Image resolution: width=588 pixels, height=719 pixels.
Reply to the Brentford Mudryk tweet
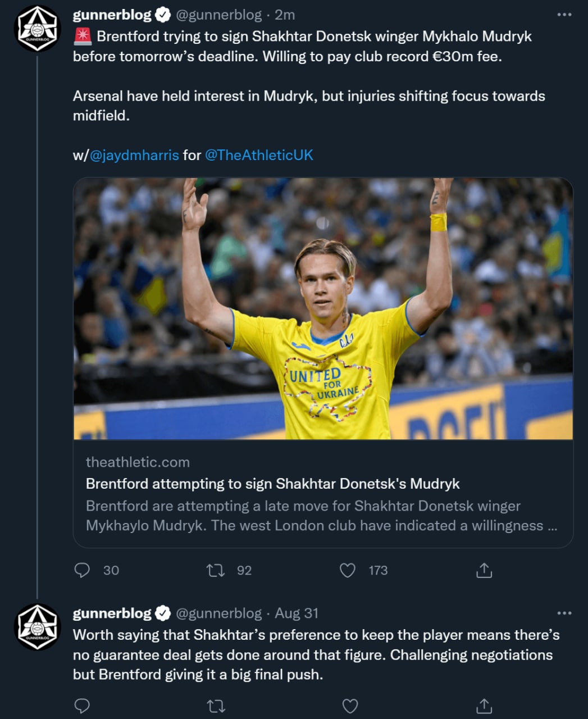pos(82,570)
